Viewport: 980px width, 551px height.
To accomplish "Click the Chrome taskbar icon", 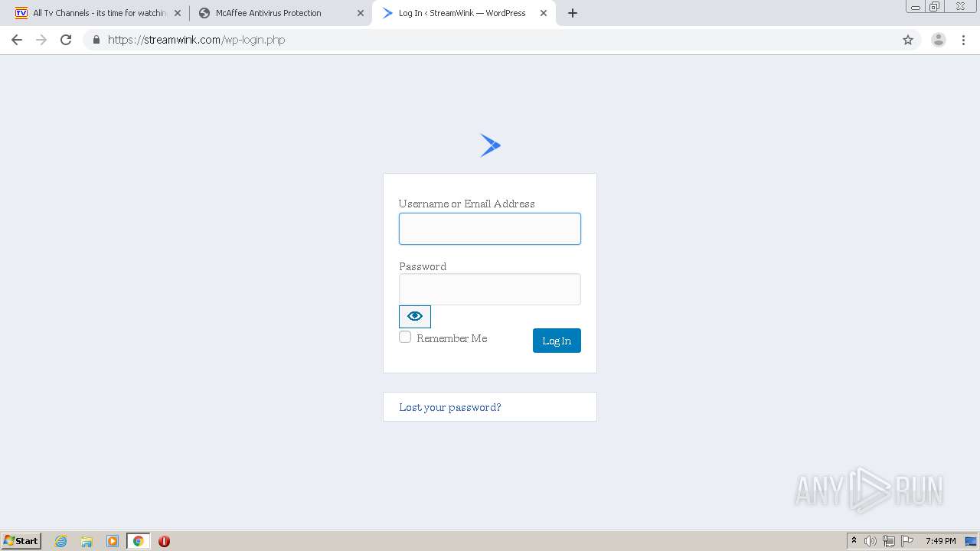I will (x=138, y=541).
